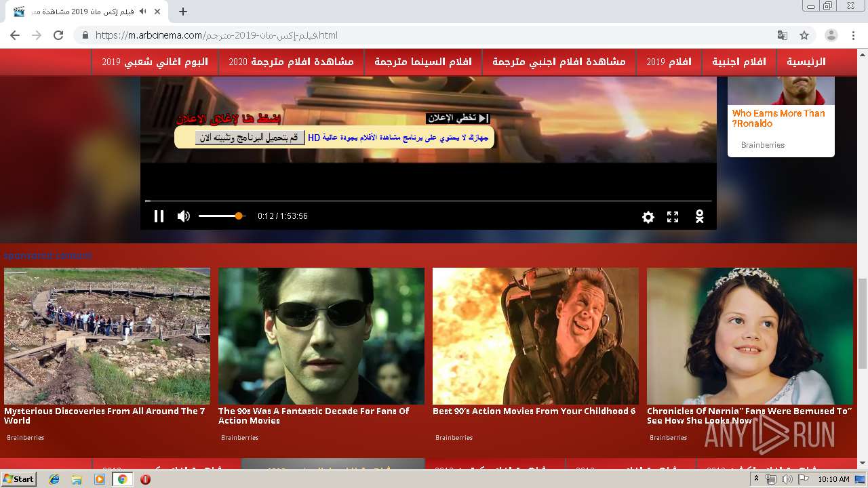Viewport: 868px width, 488px height.
Task: Click Mysterious Discoveries headline text
Action: click(x=104, y=415)
